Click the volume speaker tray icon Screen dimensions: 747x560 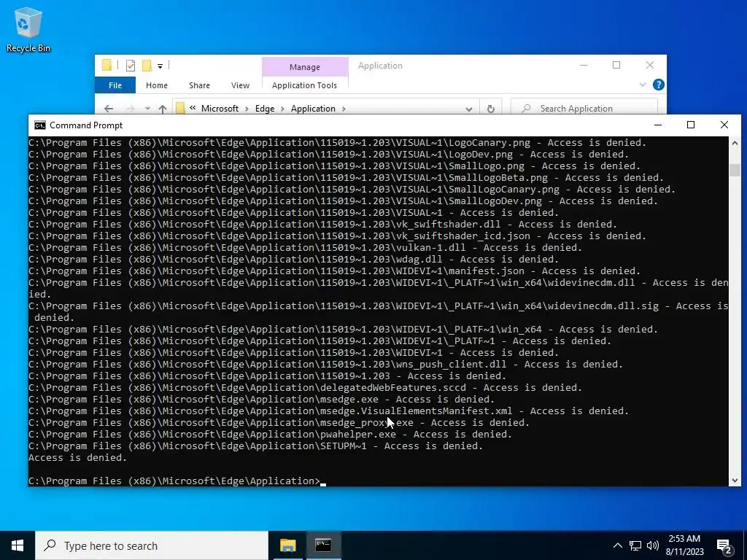(x=653, y=545)
